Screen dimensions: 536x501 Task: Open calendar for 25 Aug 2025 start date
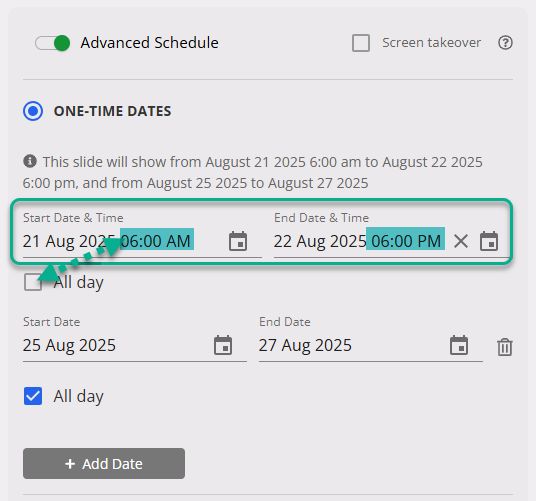(x=223, y=345)
